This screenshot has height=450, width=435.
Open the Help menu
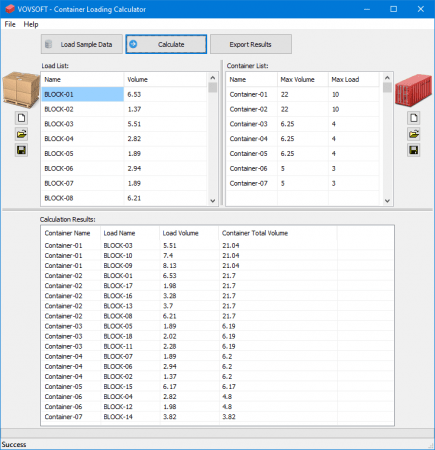pos(31,24)
